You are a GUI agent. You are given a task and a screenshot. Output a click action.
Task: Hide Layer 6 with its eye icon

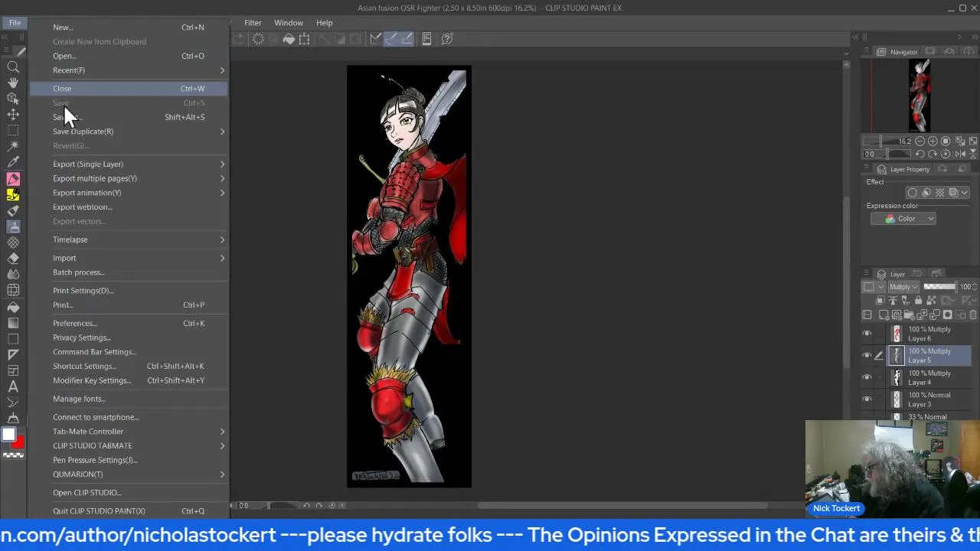867,334
